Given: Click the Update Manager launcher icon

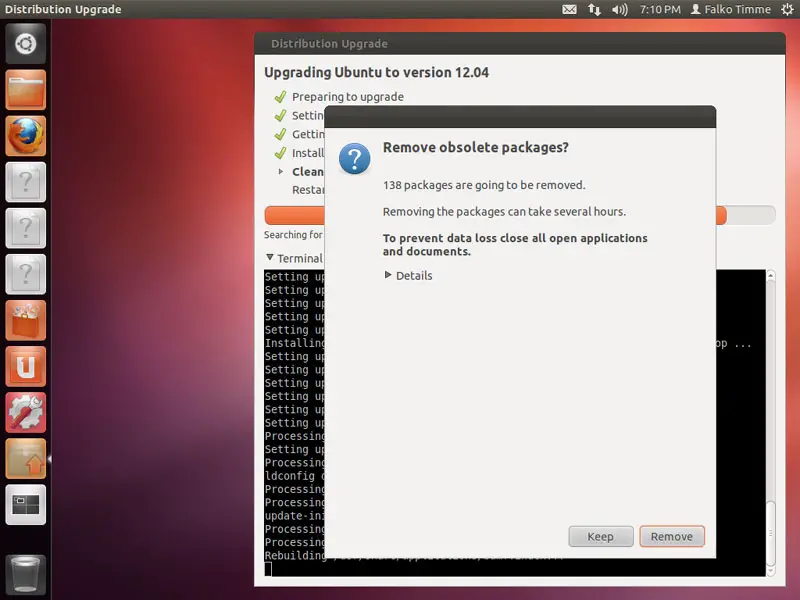Looking at the screenshot, I should (x=25, y=458).
